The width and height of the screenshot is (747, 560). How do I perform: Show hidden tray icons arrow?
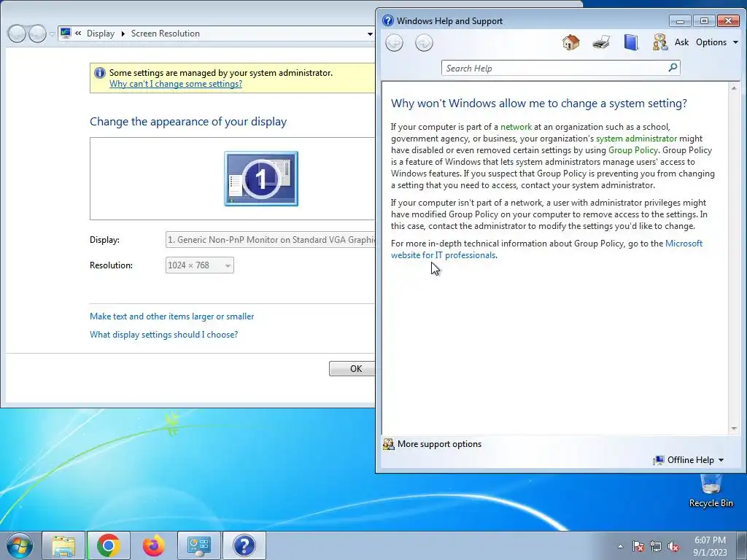[620, 546]
